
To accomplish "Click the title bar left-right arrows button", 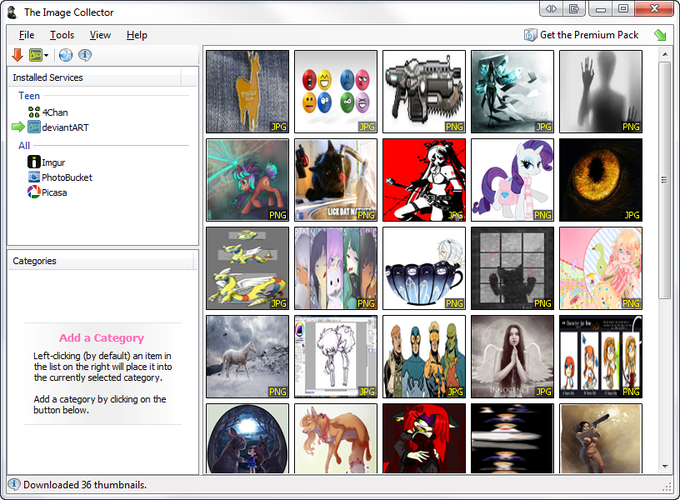I will tap(551, 9).
